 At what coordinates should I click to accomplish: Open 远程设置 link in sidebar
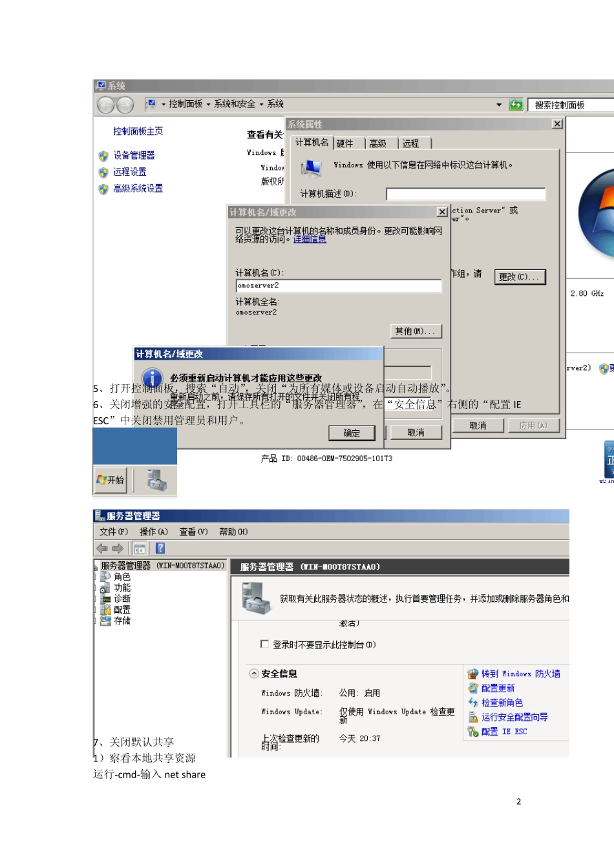(x=130, y=172)
